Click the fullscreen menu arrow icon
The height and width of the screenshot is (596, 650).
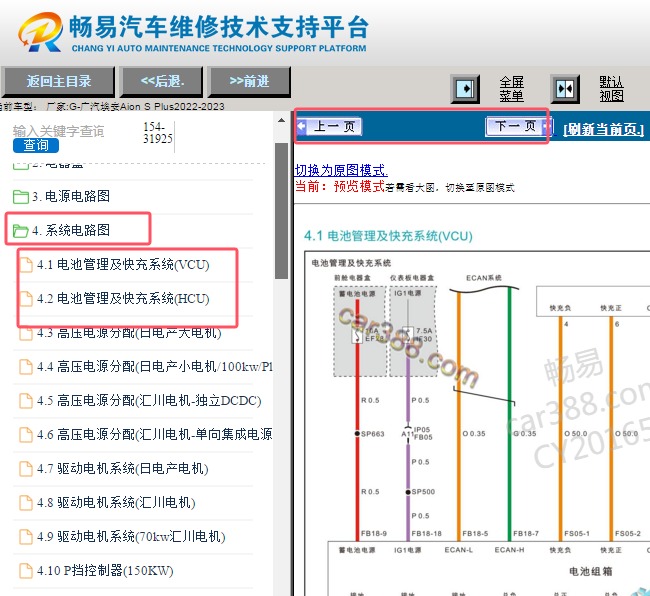point(465,89)
